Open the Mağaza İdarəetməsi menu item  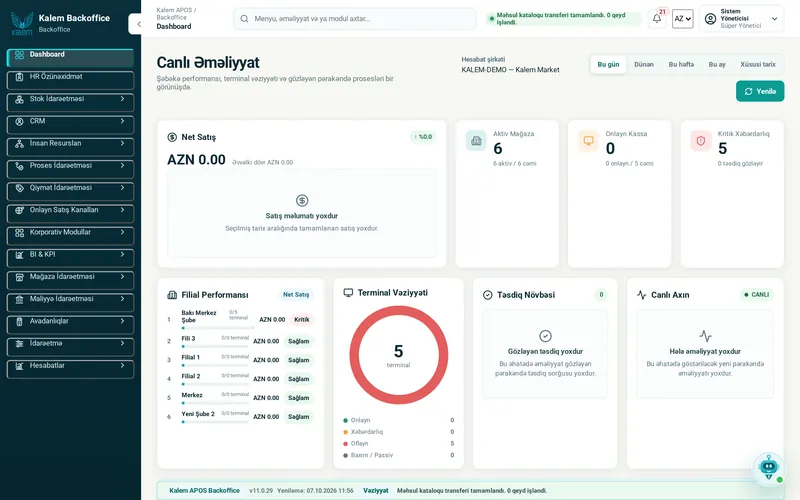pos(70,280)
